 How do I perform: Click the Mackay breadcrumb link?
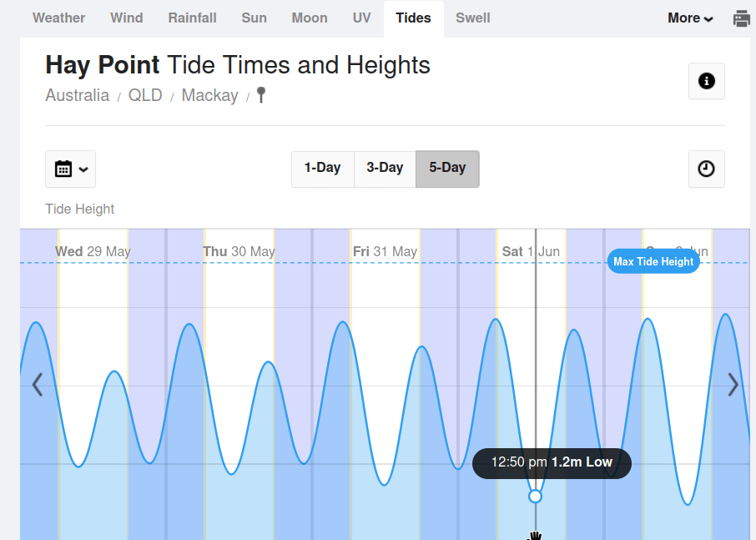(x=209, y=95)
